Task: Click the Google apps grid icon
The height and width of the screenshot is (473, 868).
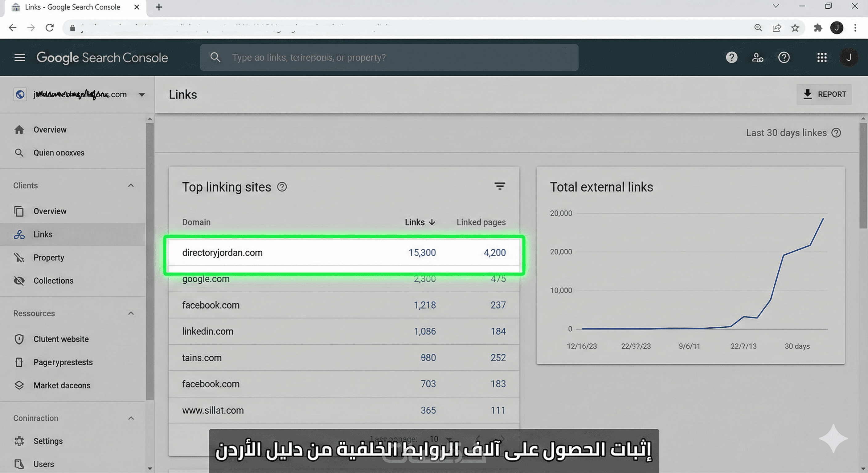Action: (x=822, y=58)
